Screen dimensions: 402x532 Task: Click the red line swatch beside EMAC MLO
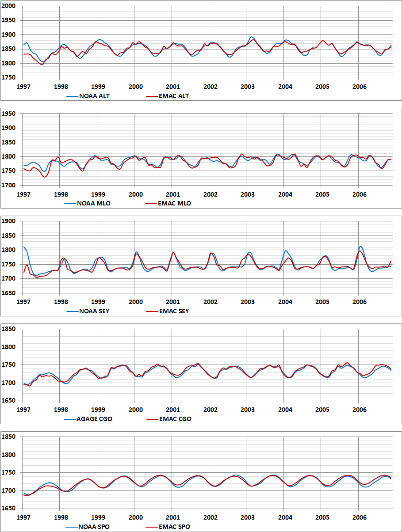153,204
